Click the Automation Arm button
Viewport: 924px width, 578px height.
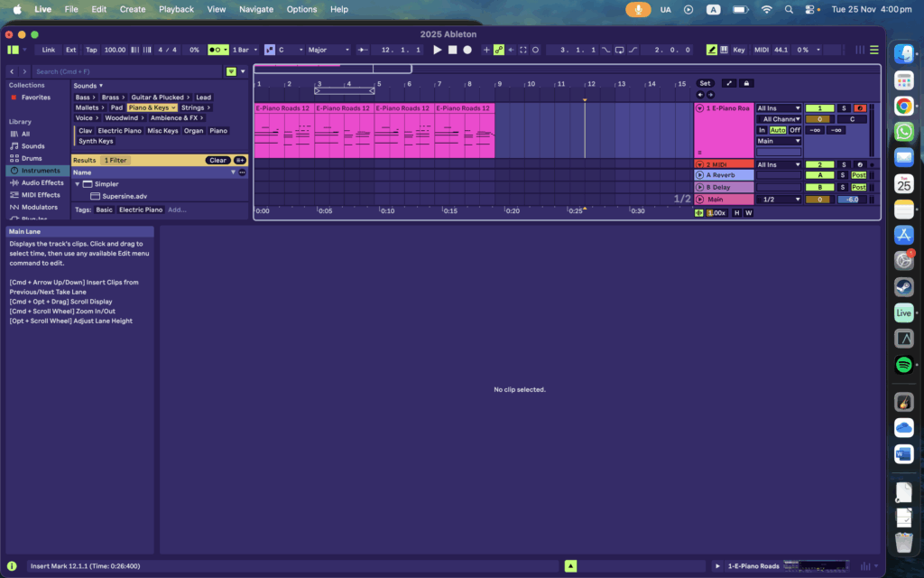[498, 50]
